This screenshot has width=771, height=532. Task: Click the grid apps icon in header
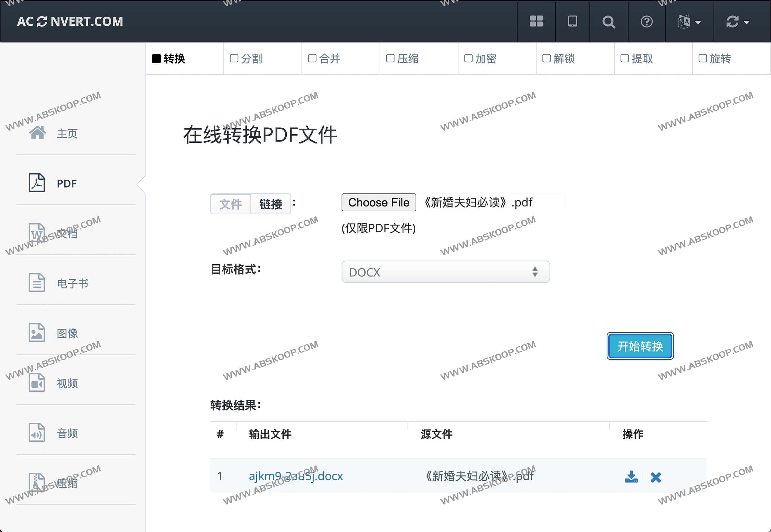536,21
